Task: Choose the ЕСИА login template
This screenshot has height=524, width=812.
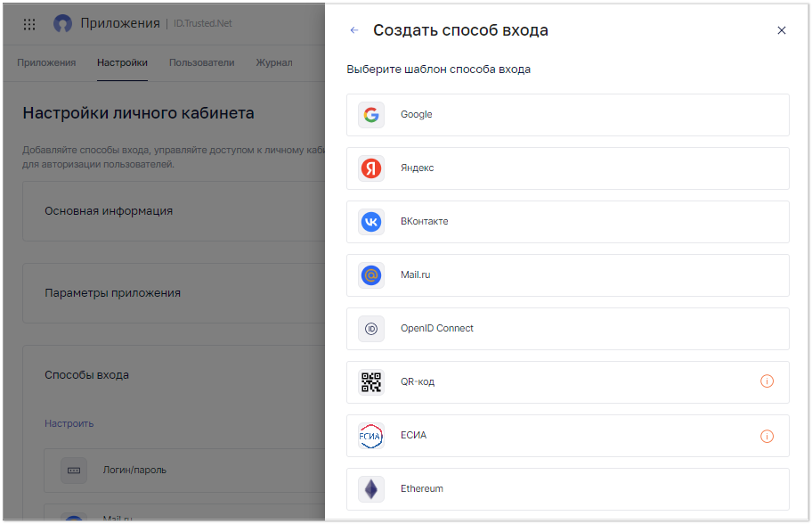Action: [x=567, y=436]
